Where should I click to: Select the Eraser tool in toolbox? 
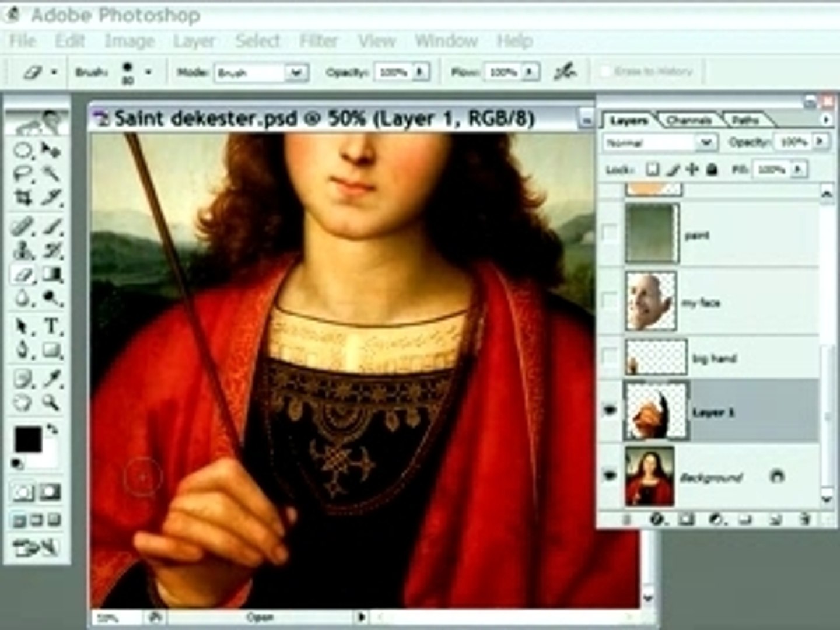23,274
